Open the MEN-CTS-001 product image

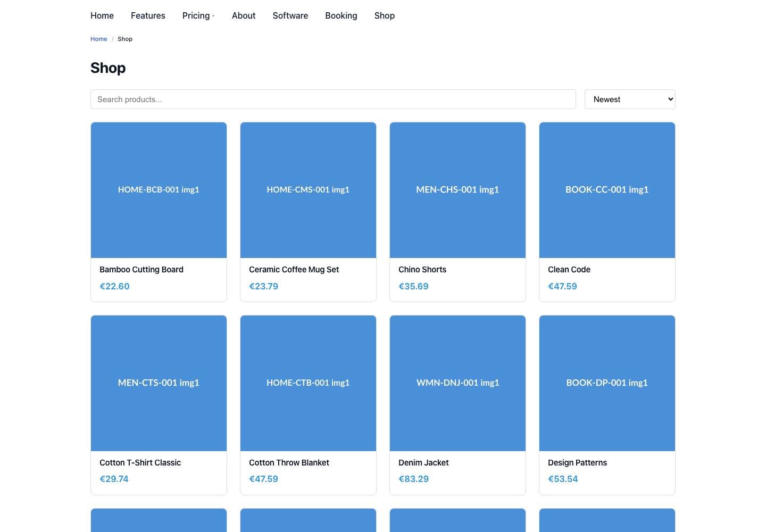(159, 384)
